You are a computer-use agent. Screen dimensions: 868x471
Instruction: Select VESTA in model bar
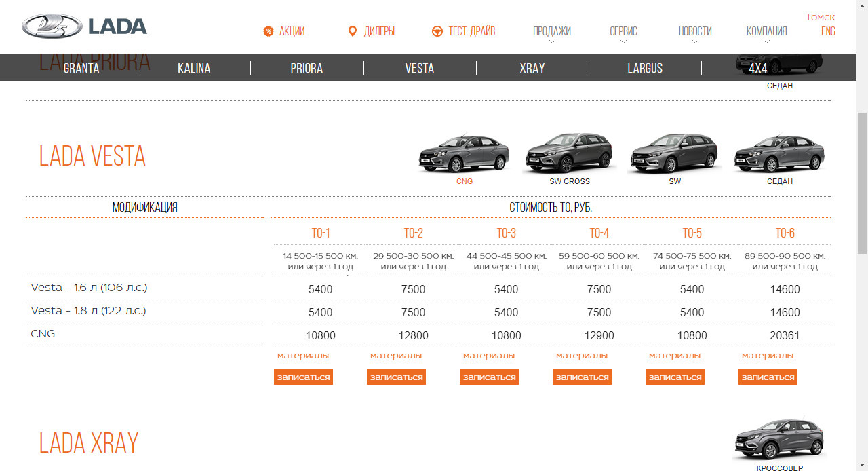(x=420, y=68)
